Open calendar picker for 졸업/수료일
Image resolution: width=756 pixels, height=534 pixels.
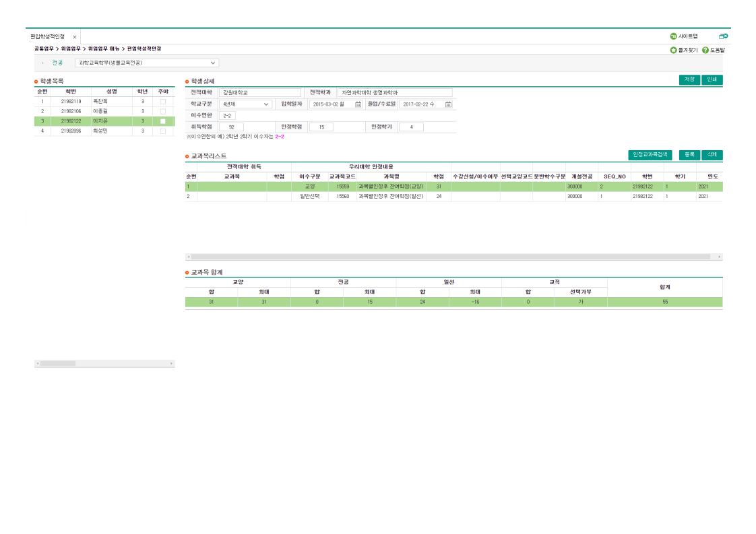[448, 104]
